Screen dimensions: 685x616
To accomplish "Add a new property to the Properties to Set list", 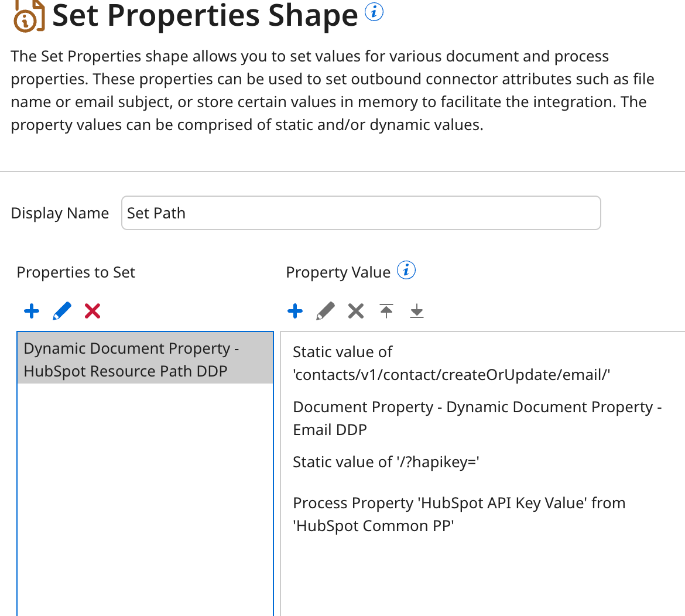I will [32, 311].
